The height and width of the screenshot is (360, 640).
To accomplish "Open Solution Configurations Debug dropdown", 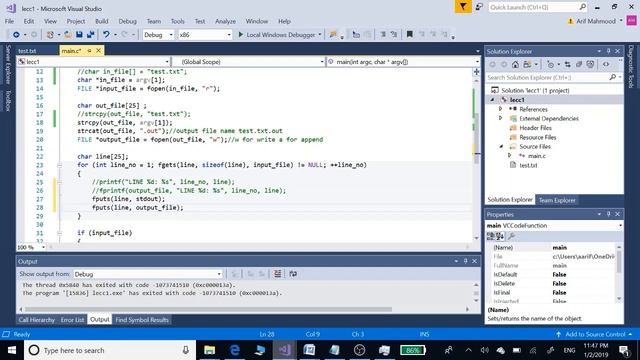I will click(158, 35).
